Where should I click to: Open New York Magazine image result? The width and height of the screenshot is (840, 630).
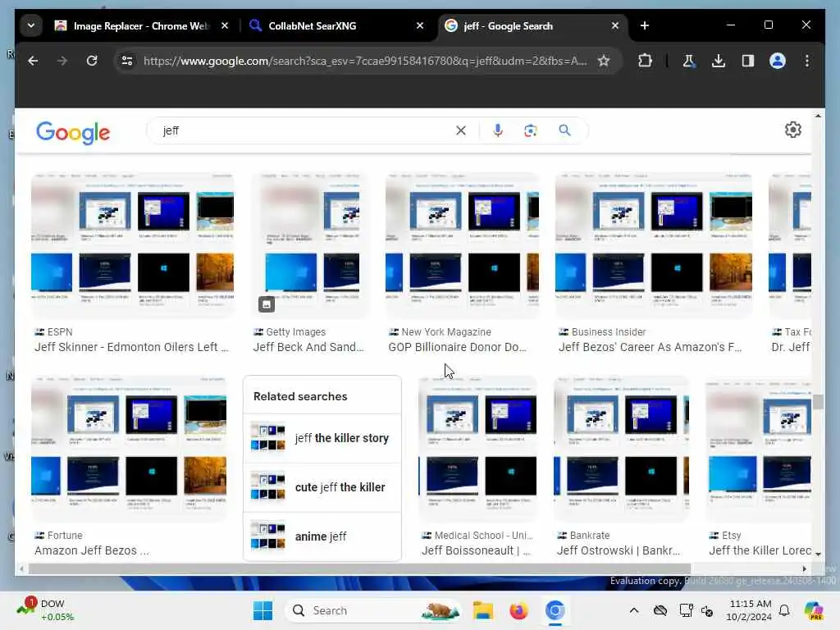coord(463,245)
